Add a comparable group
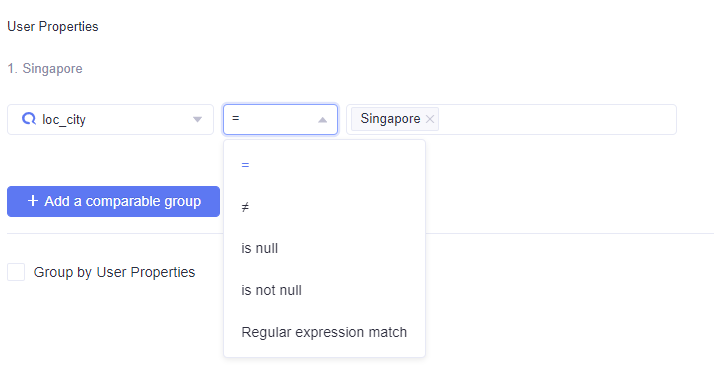Viewport: 714px width, 374px height. tap(113, 201)
